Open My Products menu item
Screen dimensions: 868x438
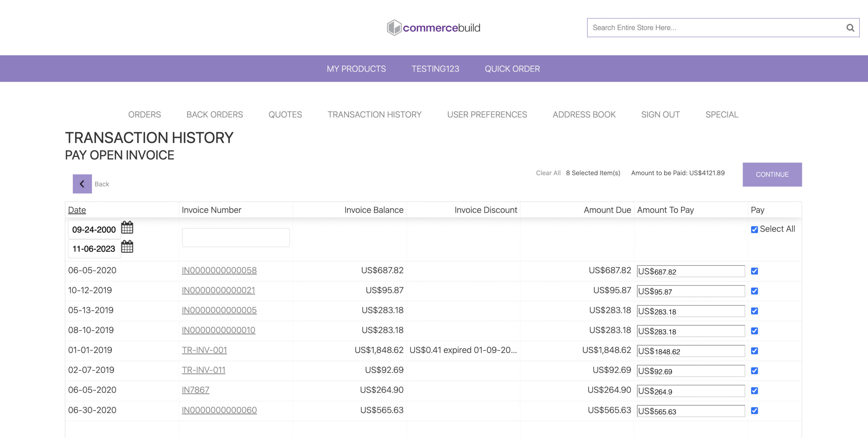coord(356,69)
